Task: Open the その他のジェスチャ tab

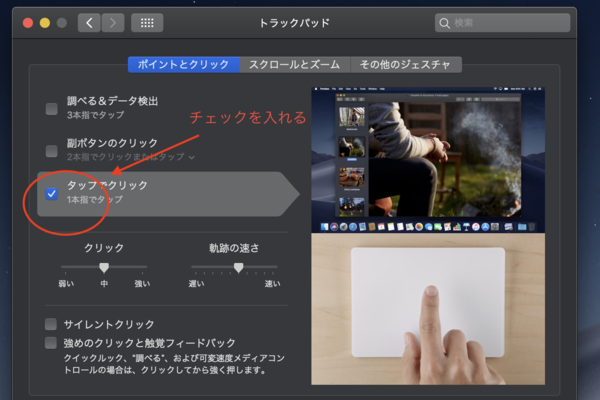Action: point(405,64)
